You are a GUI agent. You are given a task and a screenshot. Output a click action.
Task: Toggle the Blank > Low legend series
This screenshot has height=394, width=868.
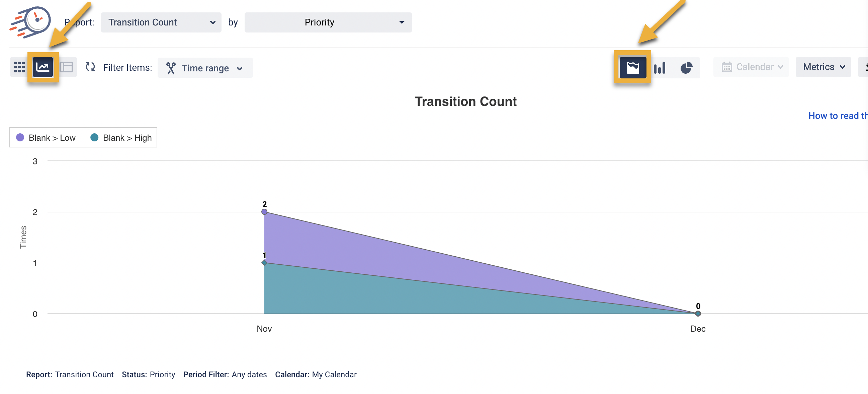tap(46, 138)
